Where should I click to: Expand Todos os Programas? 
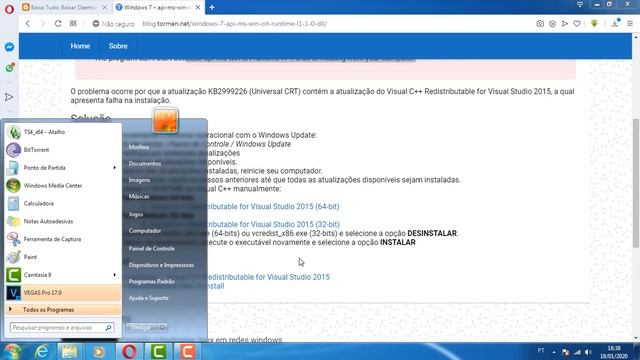coord(63,310)
